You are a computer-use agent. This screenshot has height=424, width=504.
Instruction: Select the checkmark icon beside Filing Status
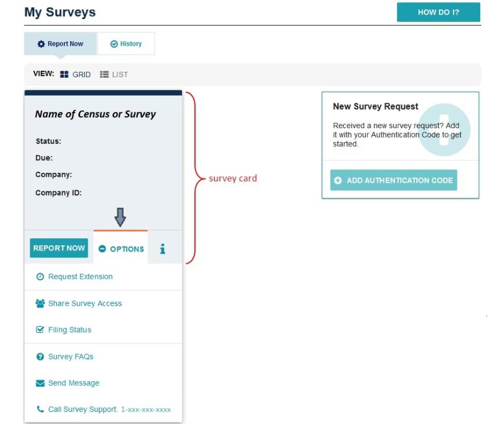click(40, 329)
